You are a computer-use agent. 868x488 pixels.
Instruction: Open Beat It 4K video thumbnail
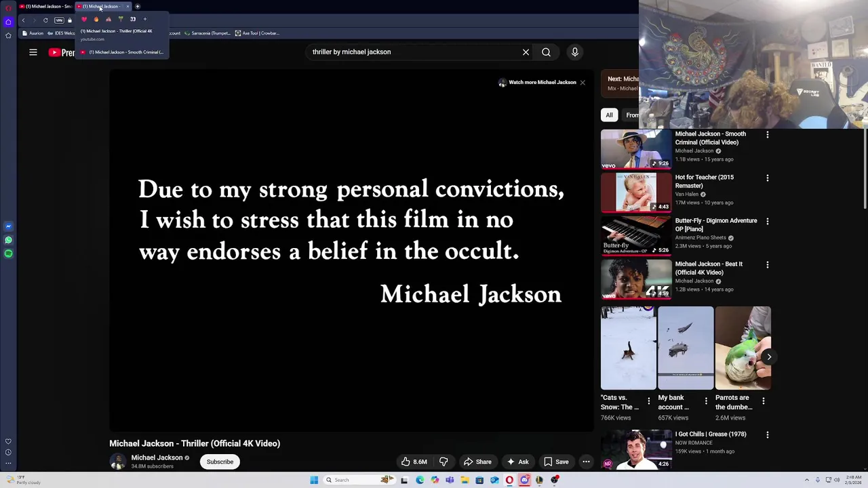[636, 279]
